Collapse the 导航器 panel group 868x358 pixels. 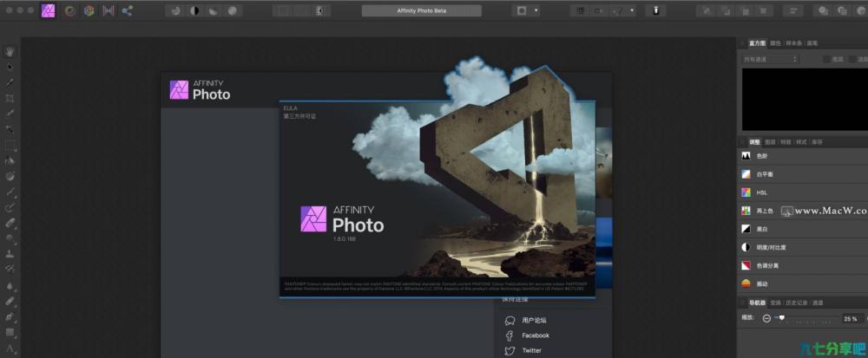(743, 303)
